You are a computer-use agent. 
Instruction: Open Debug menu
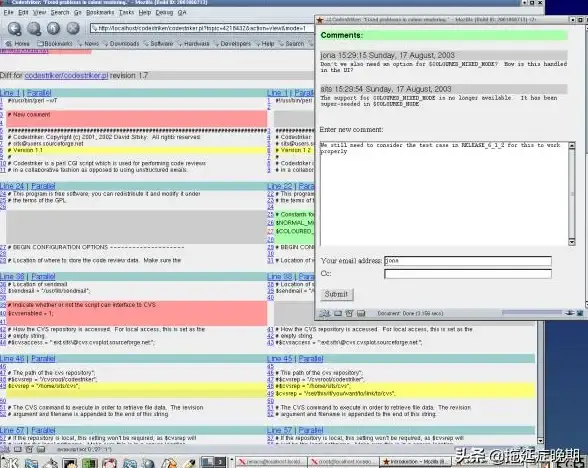point(164,12)
